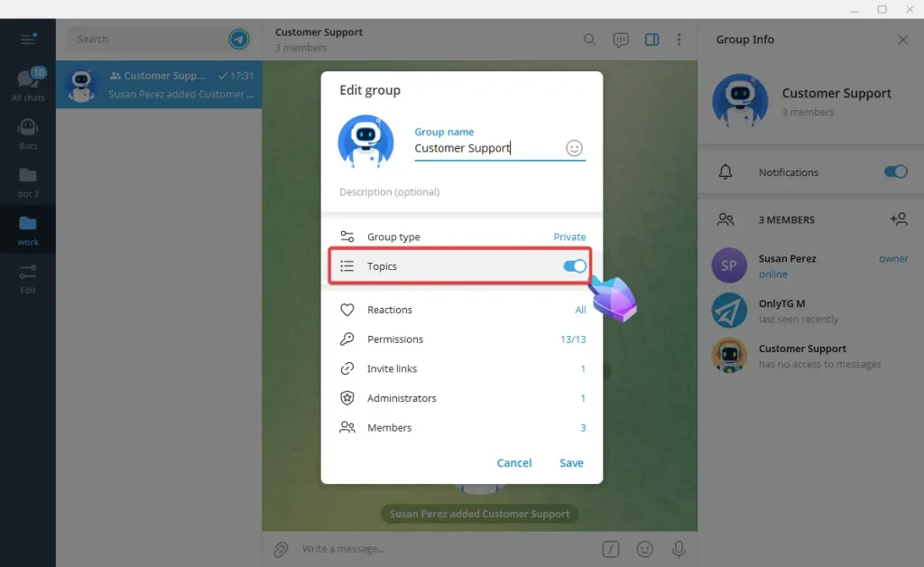The height and width of the screenshot is (567, 924).
Task: Click the search icon in chat header
Action: point(589,40)
